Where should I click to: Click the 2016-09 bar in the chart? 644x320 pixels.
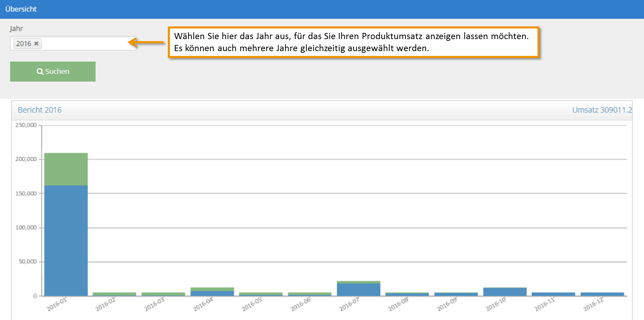(456, 294)
